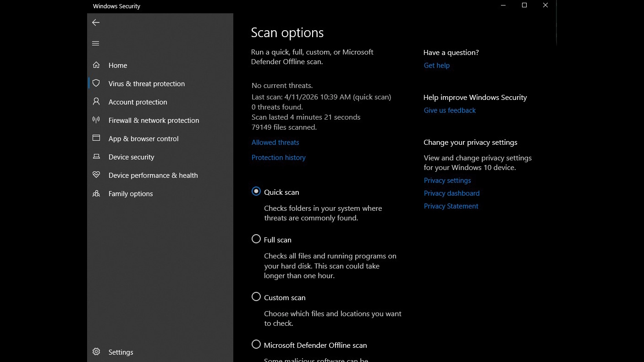Select the Quick scan radio button

point(256,192)
